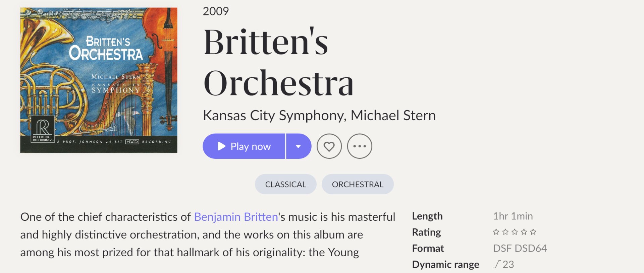Select the ORCHESTRAL genre tag

(358, 184)
